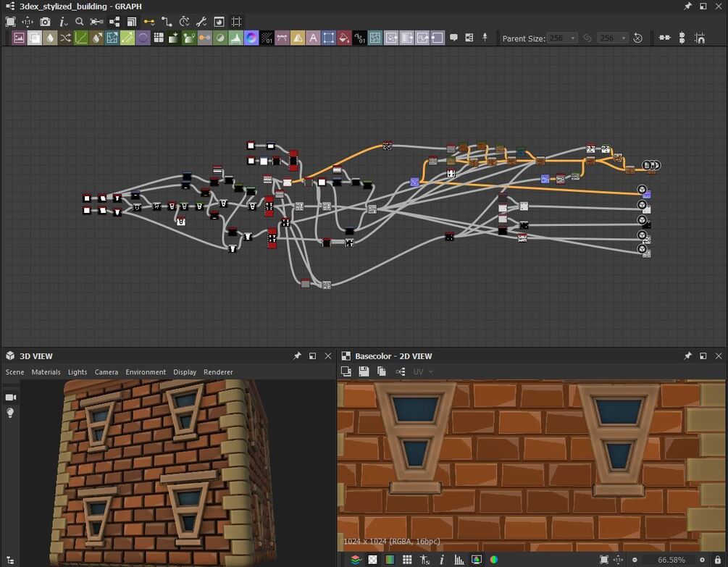728x567 pixels.
Task: Save the 2D view image with disk icon
Action: click(x=364, y=371)
